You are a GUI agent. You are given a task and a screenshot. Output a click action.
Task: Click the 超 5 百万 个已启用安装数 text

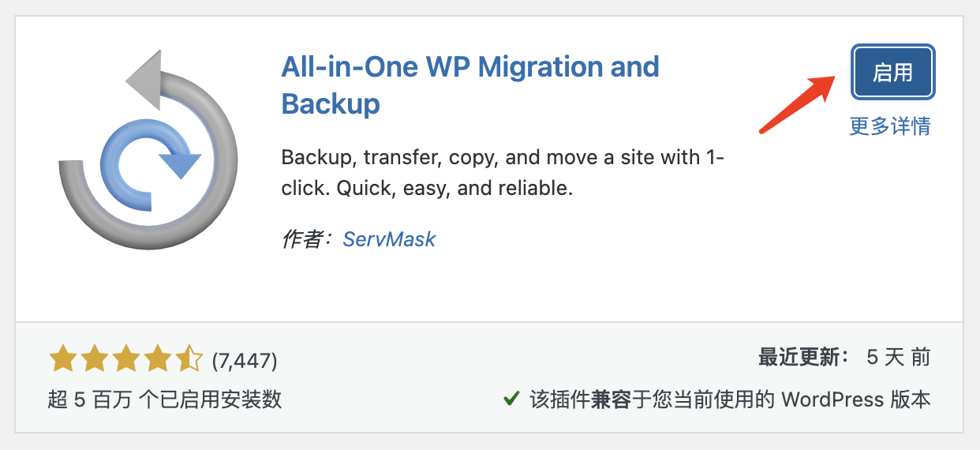165,399
